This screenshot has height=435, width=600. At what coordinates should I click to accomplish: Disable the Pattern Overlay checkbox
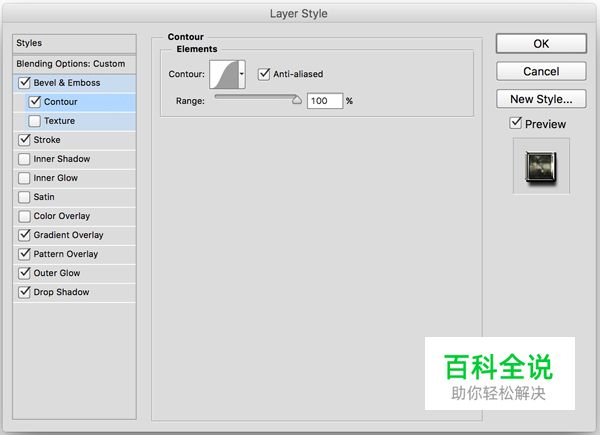24,254
